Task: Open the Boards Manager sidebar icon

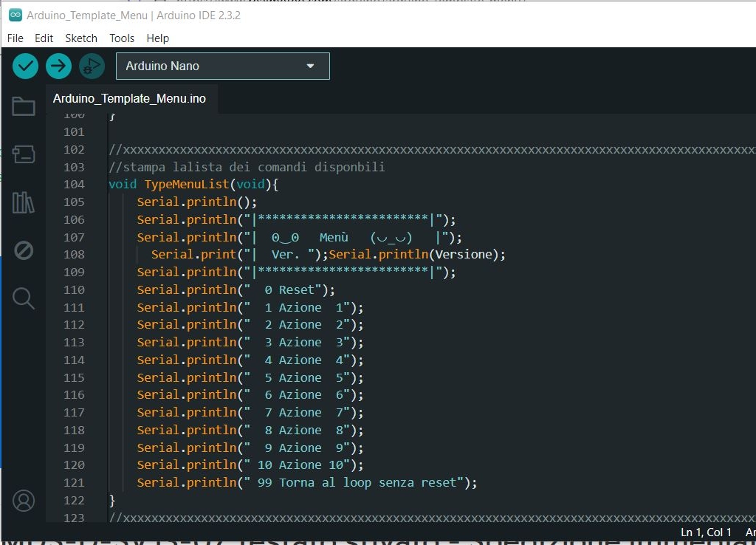Action: (x=24, y=154)
